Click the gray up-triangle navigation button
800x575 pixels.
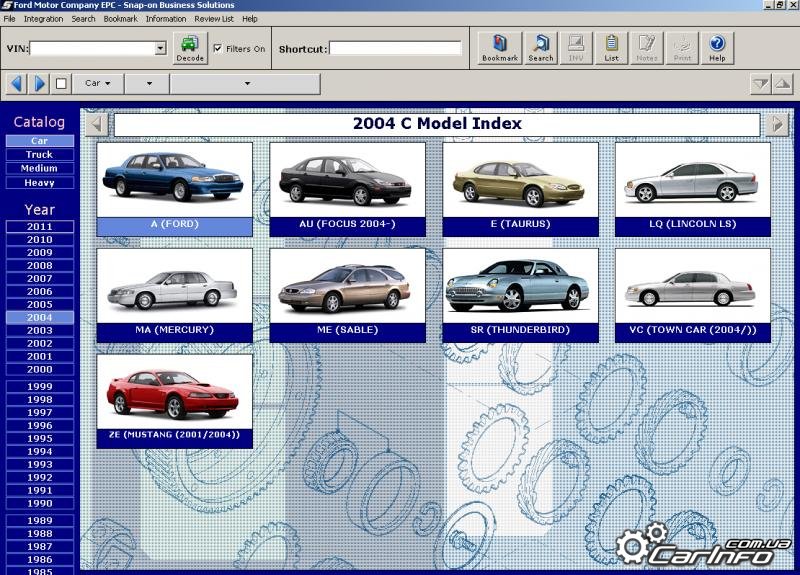(783, 84)
